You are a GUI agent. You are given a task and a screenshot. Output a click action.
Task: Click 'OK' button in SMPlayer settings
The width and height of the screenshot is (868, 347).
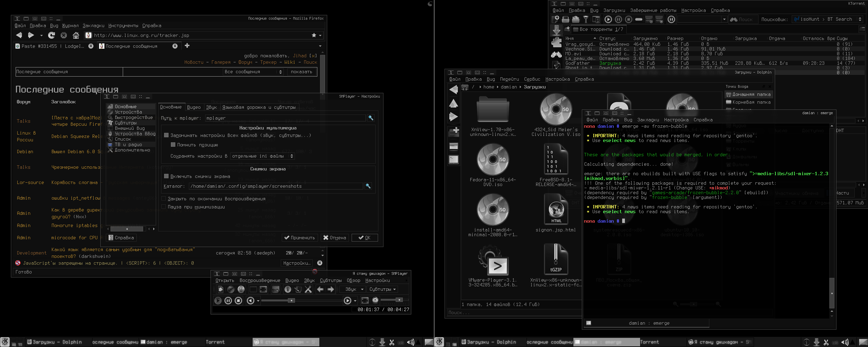click(x=364, y=238)
